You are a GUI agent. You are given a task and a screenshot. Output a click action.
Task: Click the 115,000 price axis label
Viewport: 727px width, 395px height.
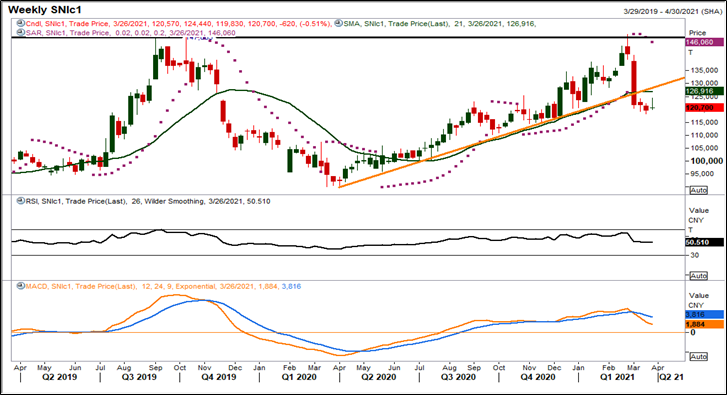point(705,122)
